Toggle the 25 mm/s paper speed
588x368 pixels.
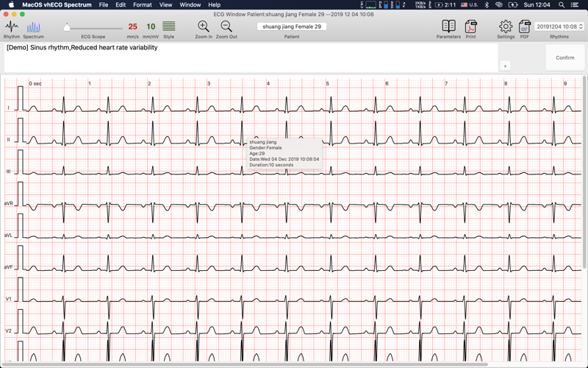pos(133,26)
